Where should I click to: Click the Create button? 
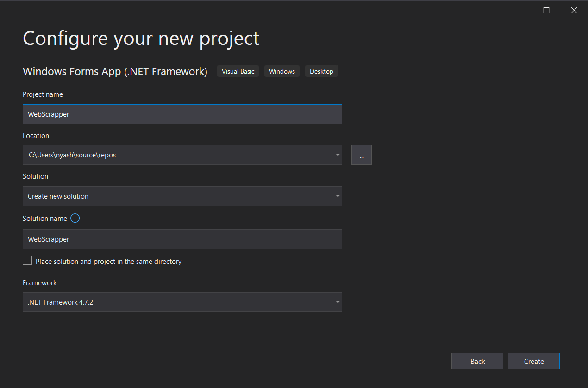click(x=533, y=361)
